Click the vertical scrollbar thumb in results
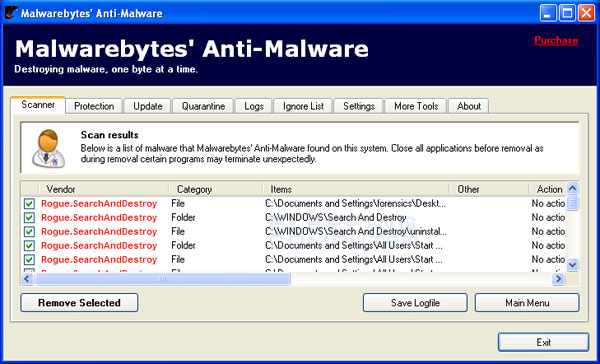The width and height of the screenshot is (600, 364). [572, 203]
